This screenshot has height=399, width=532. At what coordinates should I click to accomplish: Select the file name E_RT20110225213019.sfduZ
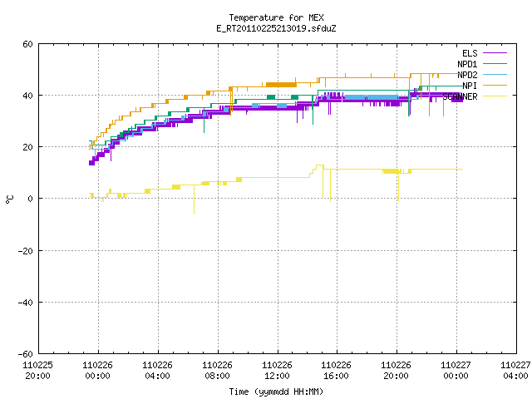[x=276, y=28]
